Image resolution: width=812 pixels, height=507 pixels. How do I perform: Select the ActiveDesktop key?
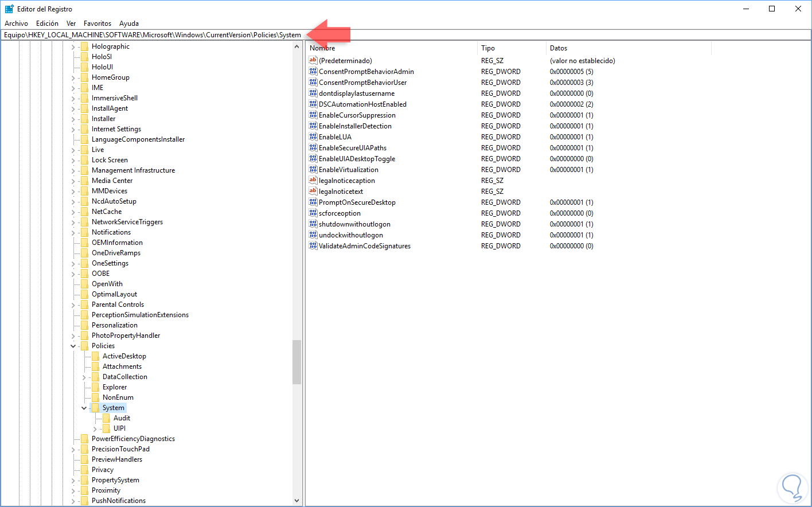pyautogui.click(x=124, y=356)
